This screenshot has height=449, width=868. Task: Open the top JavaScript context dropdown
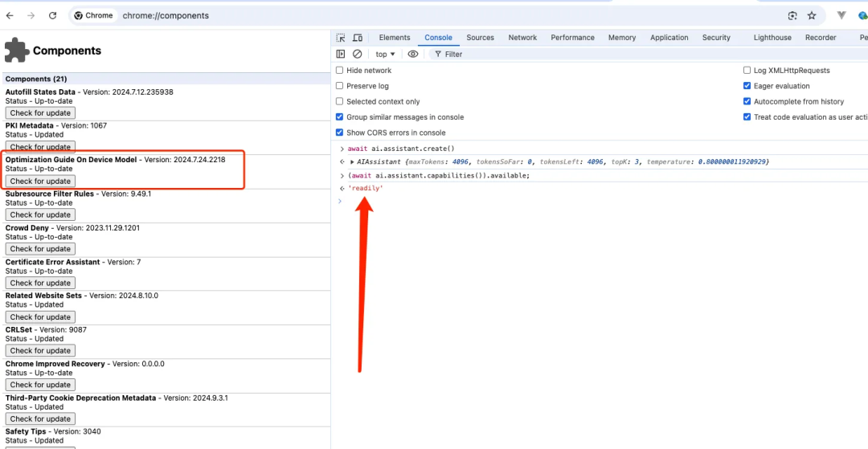click(x=386, y=54)
